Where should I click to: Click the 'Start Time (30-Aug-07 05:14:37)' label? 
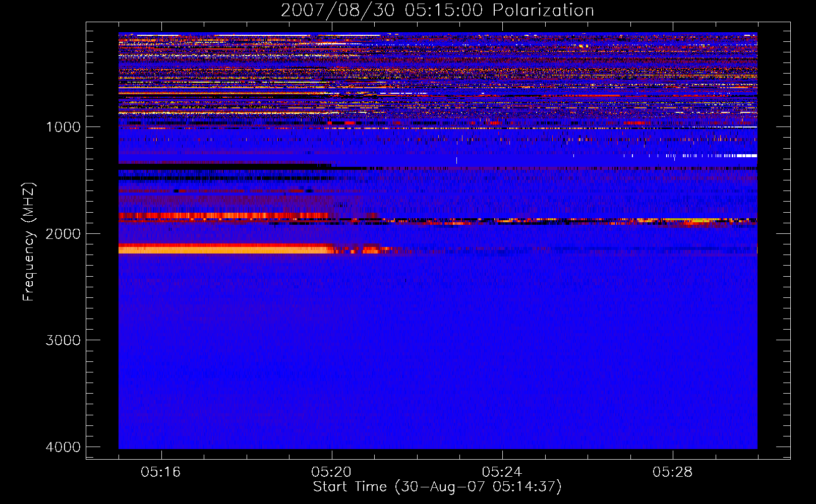(437, 487)
